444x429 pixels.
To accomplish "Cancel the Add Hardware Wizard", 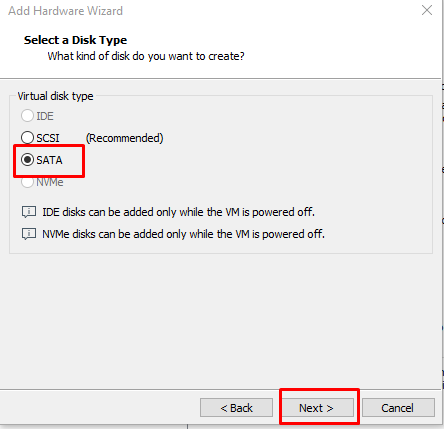I will coord(398,408).
